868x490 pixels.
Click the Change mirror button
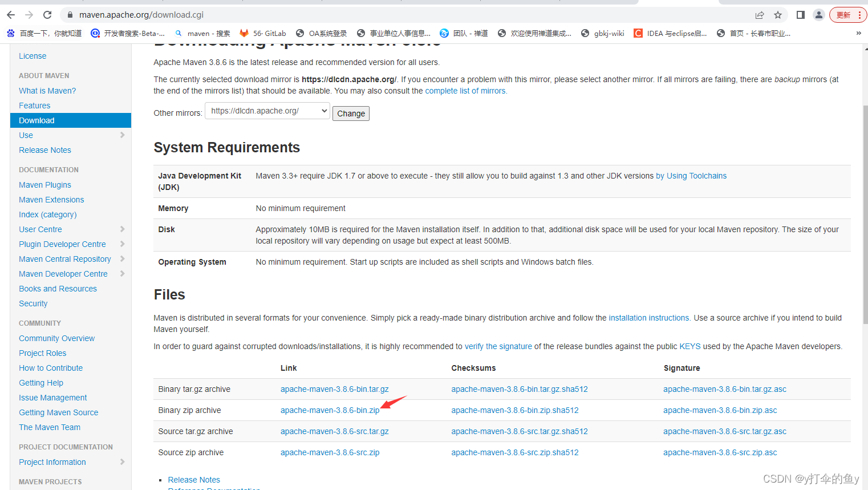click(x=350, y=113)
